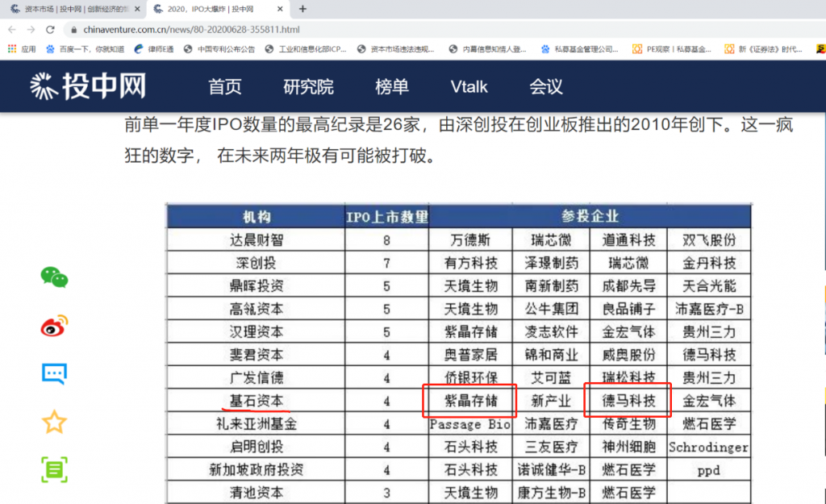Click the 投中网 site logo

click(x=87, y=86)
